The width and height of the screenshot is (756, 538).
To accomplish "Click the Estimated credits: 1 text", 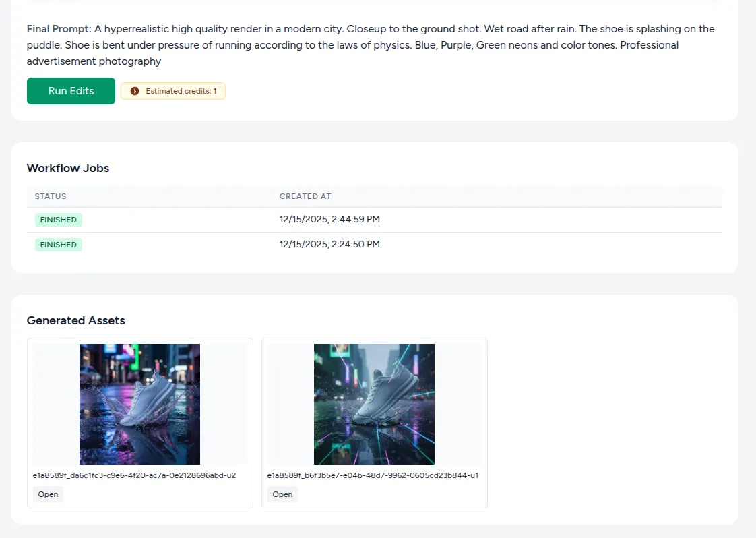I will [181, 91].
